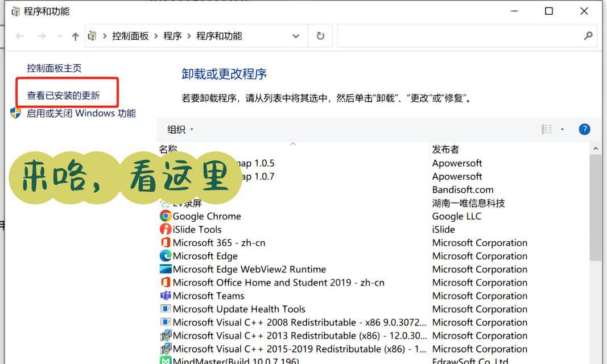Viewport: 607px width, 364px height.
Task: Select Visual C++ 2008 Redistributable name
Action: (299, 322)
